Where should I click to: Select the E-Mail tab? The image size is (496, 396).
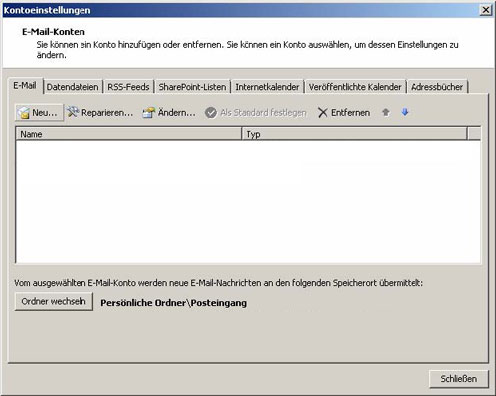[x=25, y=86]
